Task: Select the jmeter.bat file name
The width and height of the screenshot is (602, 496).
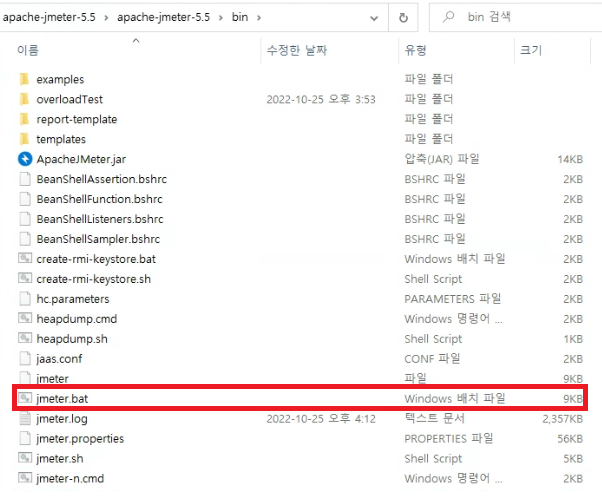Action: (x=62, y=399)
